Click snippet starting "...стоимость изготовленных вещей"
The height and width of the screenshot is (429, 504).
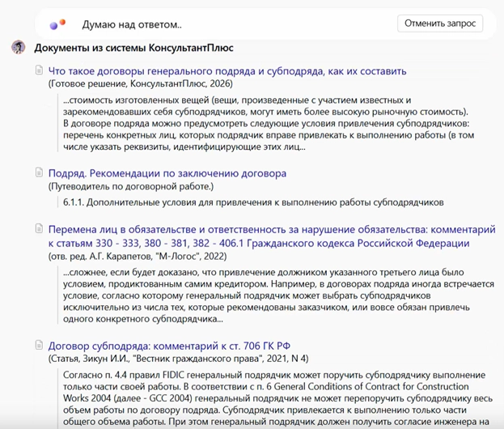coord(269,124)
